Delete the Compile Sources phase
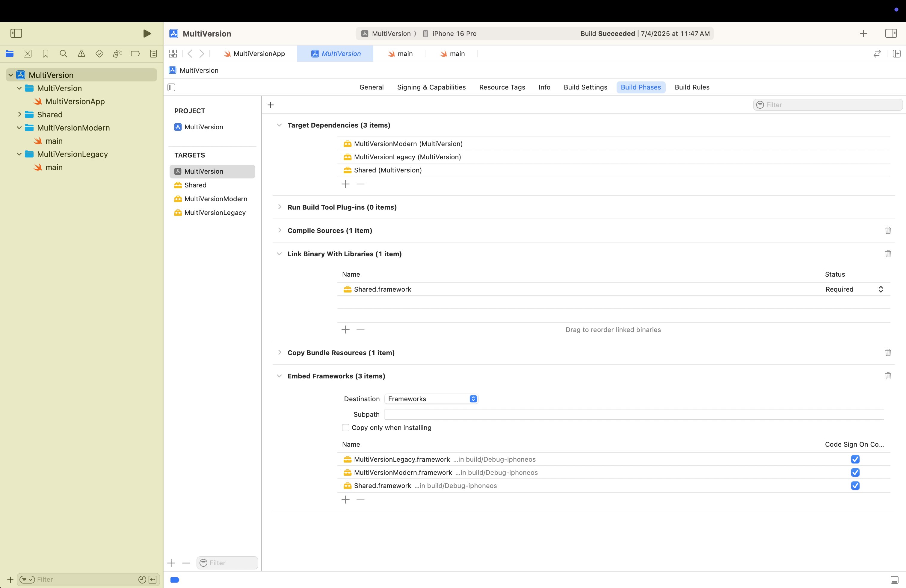906x588 pixels. 888,230
